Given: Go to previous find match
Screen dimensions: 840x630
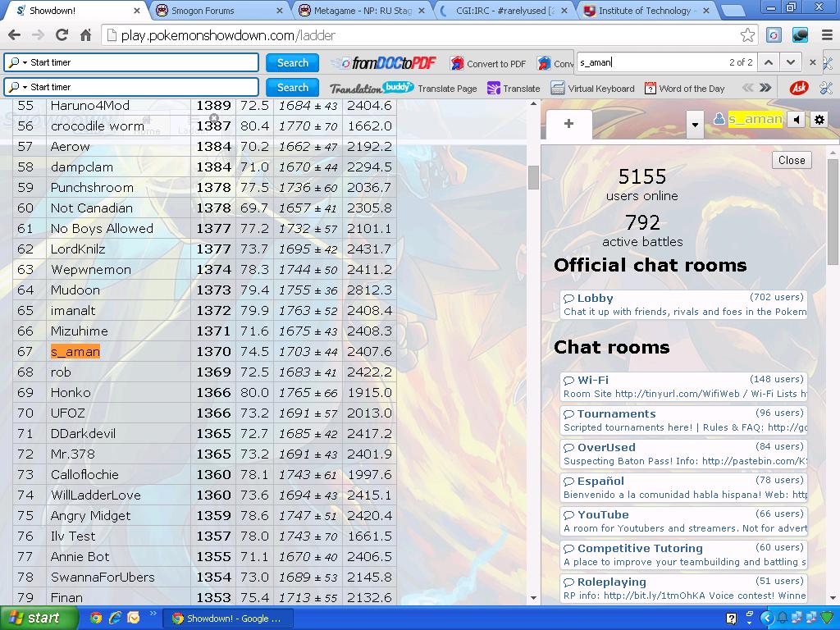Looking at the screenshot, I should 768,62.
